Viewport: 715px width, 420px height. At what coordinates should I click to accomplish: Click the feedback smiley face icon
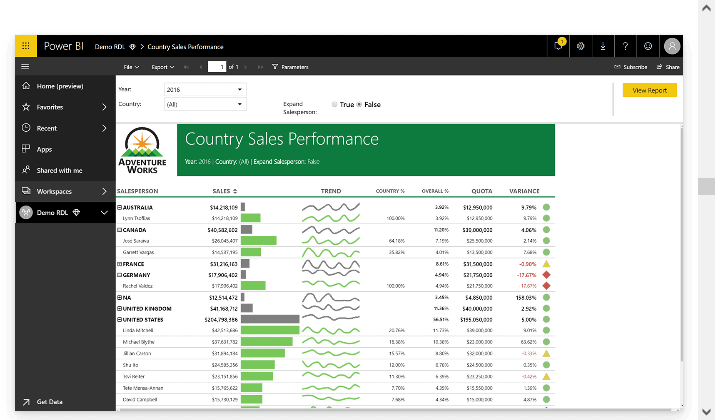coord(648,46)
